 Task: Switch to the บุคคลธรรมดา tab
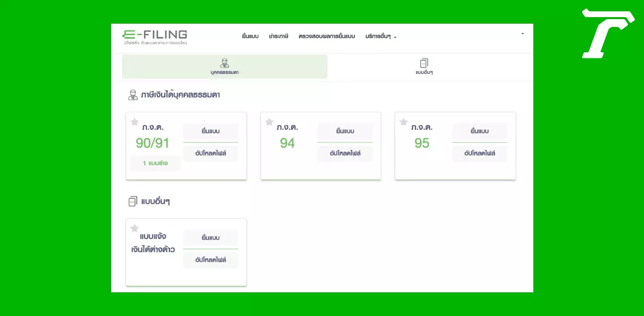[224, 66]
